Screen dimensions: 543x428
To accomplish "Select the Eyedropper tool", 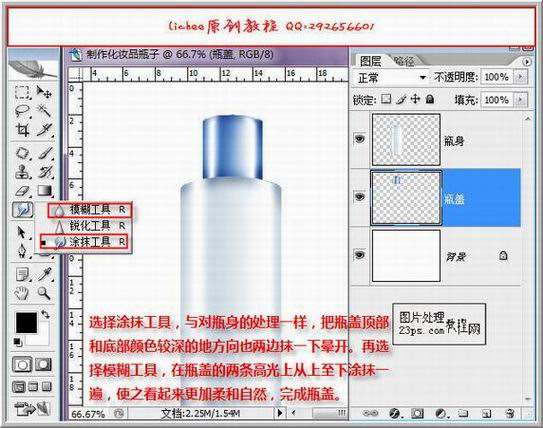I will point(44,275).
